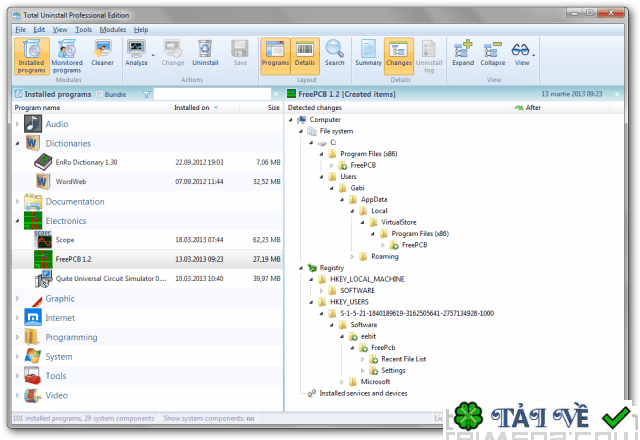This screenshot has width=640, height=440.
Task: Launch the Cleaner module
Action: click(102, 53)
